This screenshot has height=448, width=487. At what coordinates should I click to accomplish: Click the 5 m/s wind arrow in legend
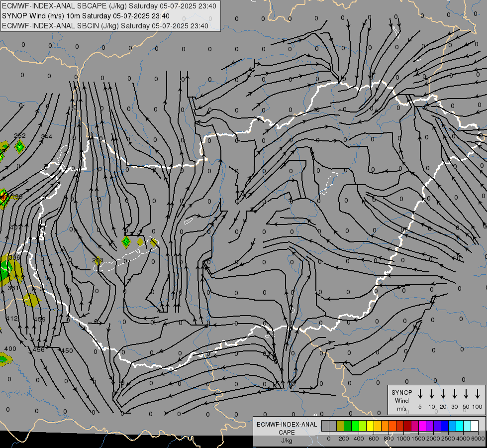tap(420, 394)
